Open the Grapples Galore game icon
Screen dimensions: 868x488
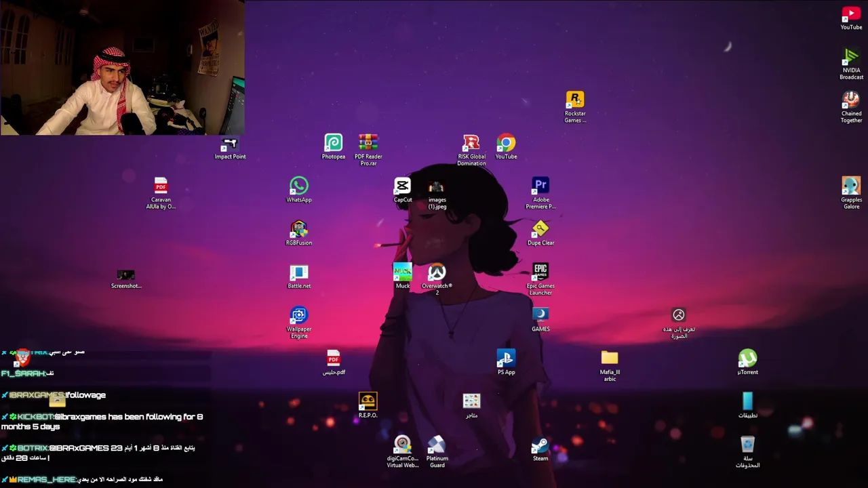pos(851,193)
